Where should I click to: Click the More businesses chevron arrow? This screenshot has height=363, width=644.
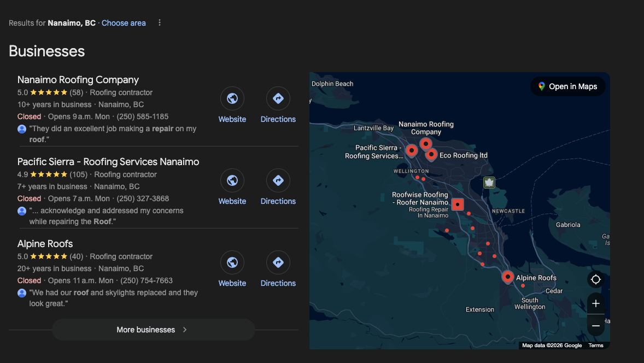click(x=185, y=330)
